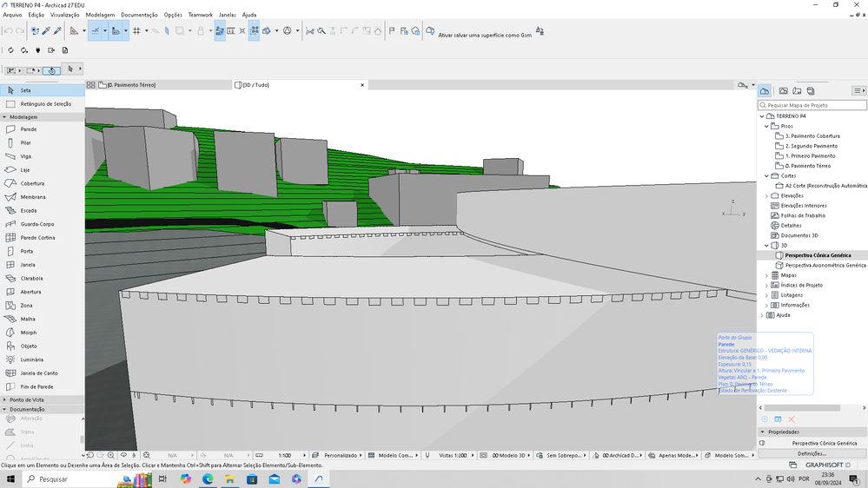Click the Definições... button

812,453
